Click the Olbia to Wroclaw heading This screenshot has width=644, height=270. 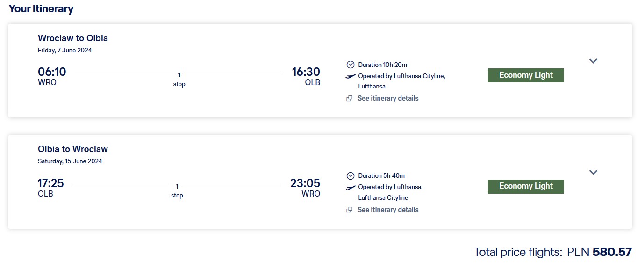point(73,149)
